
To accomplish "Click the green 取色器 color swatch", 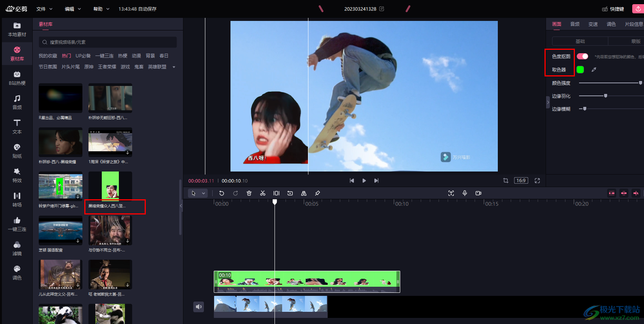I will pyautogui.click(x=580, y=70).
